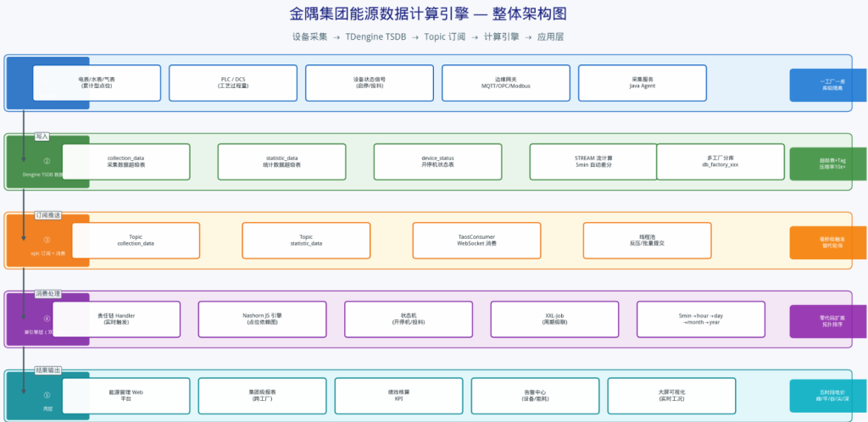868x422 pixels.
Task: Select the 能源管理 Web 平台 box
Action: point(126,396)
